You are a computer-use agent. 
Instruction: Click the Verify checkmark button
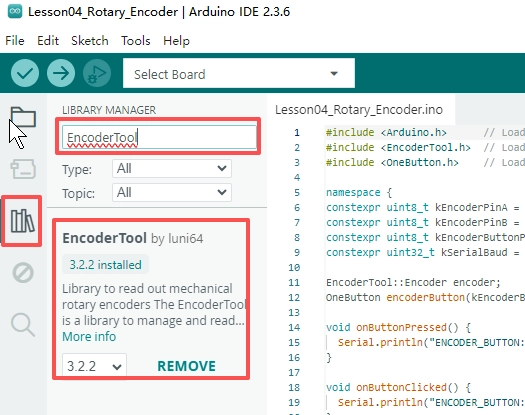[x=25, y=73]
